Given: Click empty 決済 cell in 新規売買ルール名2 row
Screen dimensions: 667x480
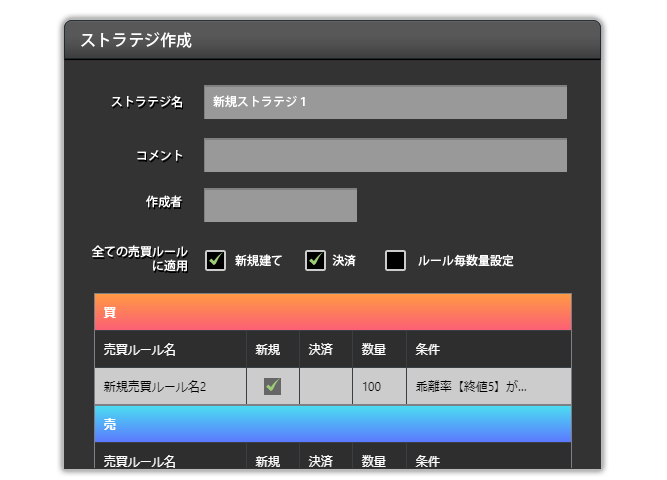Looking at the screenshot, I should pos(325,386).
